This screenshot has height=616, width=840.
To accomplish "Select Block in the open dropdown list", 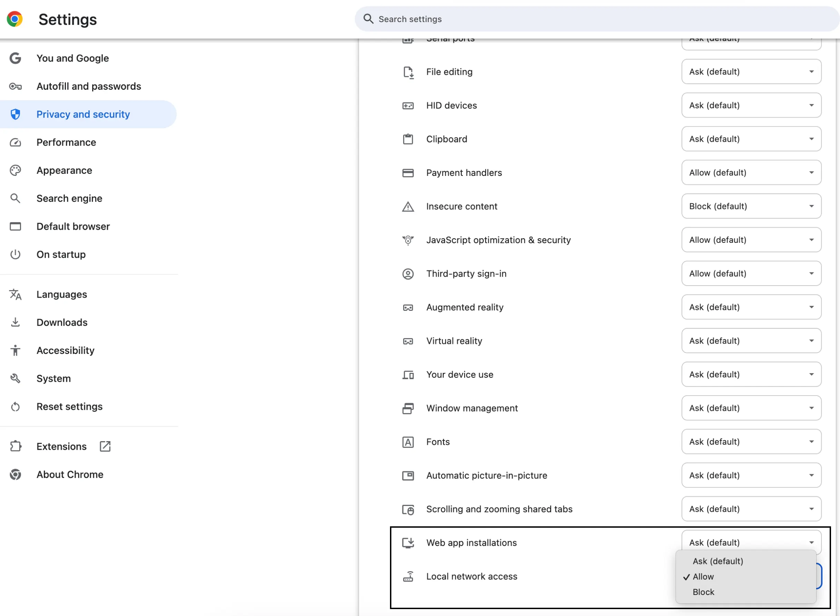I will tap(703, 592).
